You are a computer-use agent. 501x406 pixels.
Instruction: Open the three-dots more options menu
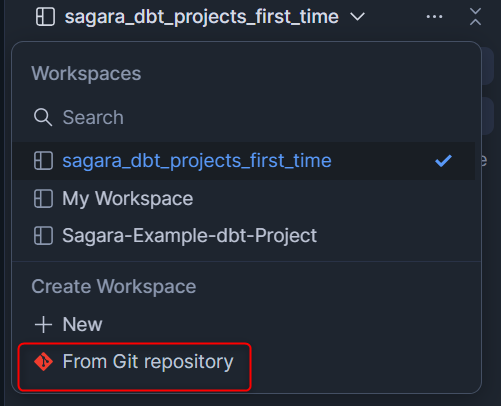(434, 17)
